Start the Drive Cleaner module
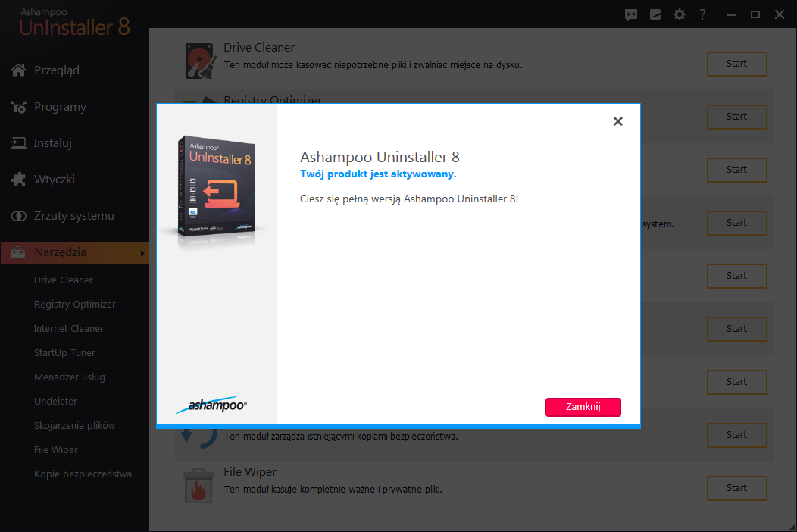797x532 pixels. 736,64
